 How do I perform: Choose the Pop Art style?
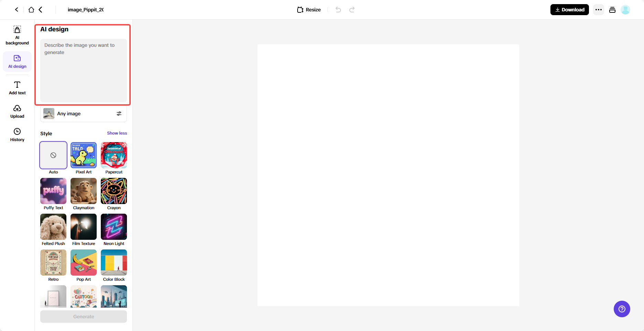84,263
